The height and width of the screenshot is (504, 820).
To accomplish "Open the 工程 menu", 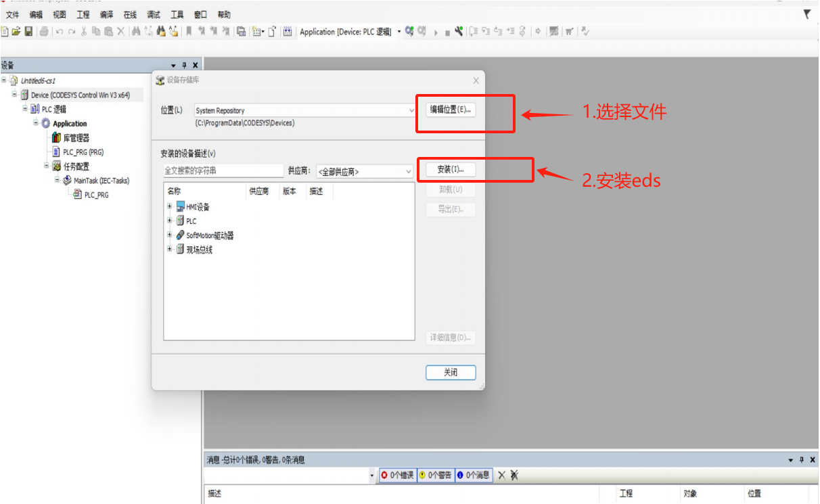I will [x=83, y=14].
